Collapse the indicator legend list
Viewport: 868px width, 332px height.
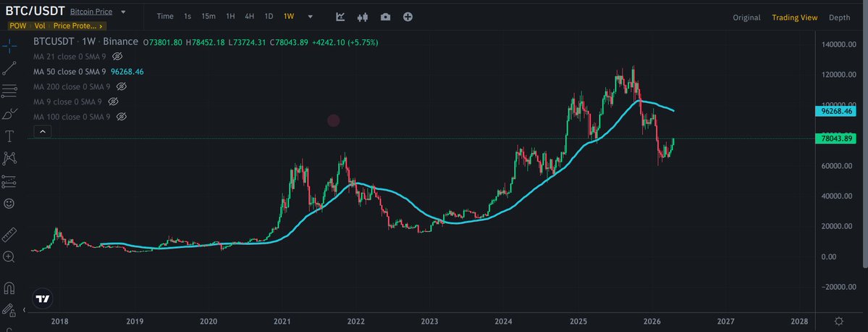42,131
